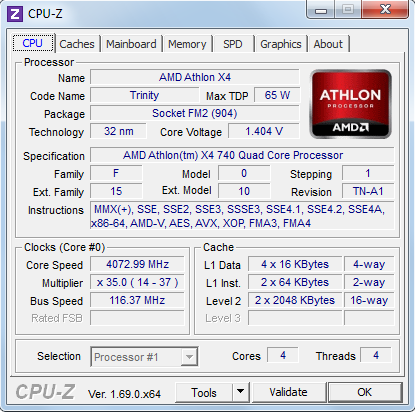
Task: Switch to the Mainboard tab
Action: (x=131, y=44)
